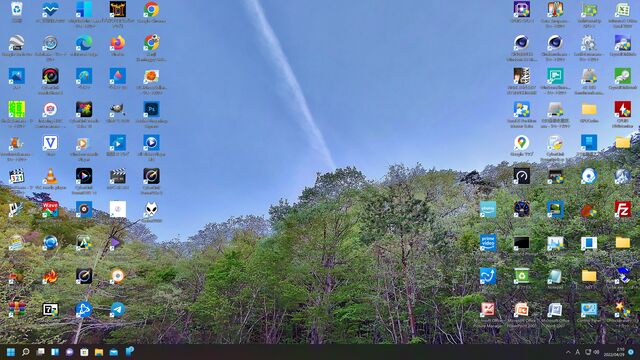Open the black speedometer app shortcut
Viewport: 640px width, 360px height.
pyautogui.click(x=522, y=176)
